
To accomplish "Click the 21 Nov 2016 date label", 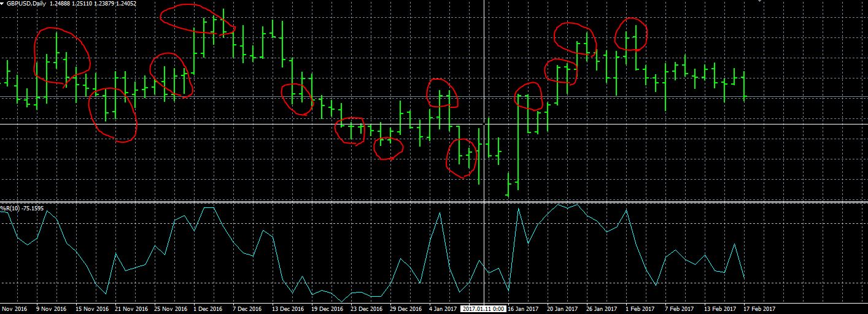I will tap(131, 309).
